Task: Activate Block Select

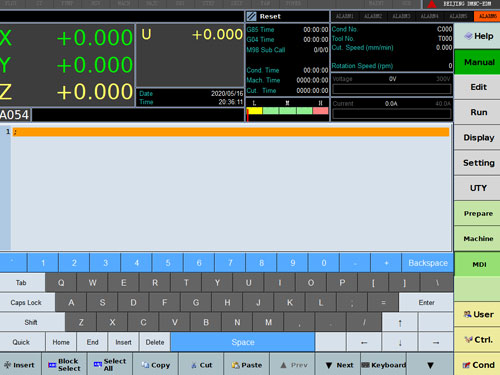Action: pos(64,365)
